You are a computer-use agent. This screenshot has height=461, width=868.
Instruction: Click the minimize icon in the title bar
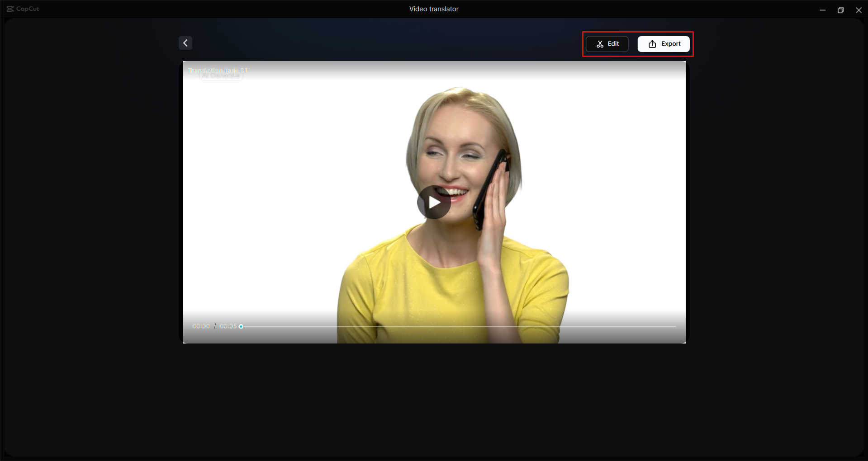[x=822, y=9]
